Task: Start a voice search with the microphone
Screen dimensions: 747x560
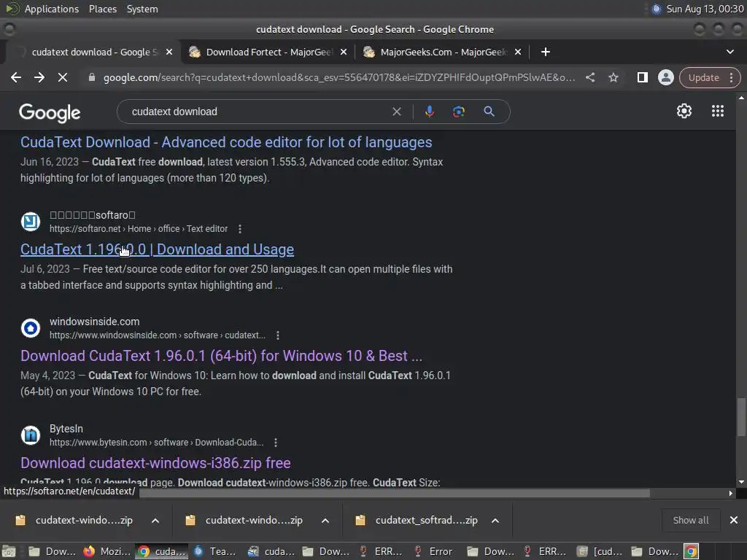Action: pos(429,112)
